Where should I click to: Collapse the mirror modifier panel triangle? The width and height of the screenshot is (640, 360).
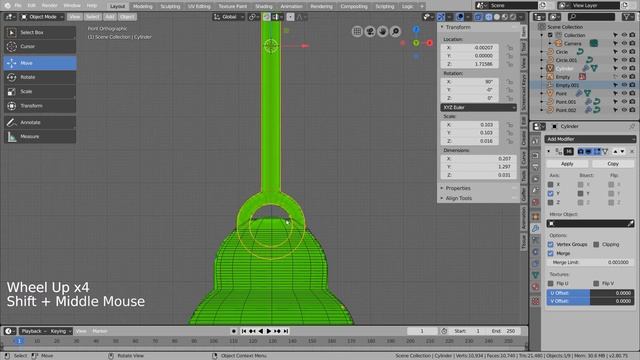click(x=549, y=151)
